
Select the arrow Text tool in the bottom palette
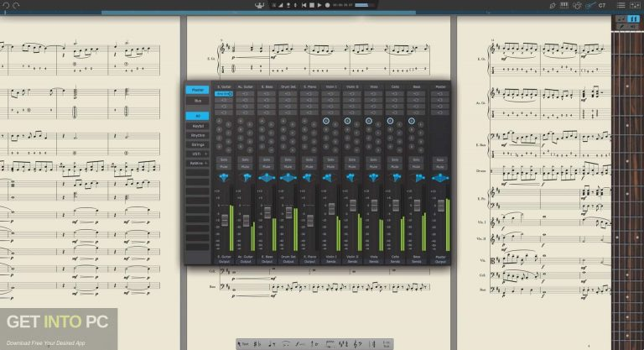243,344
